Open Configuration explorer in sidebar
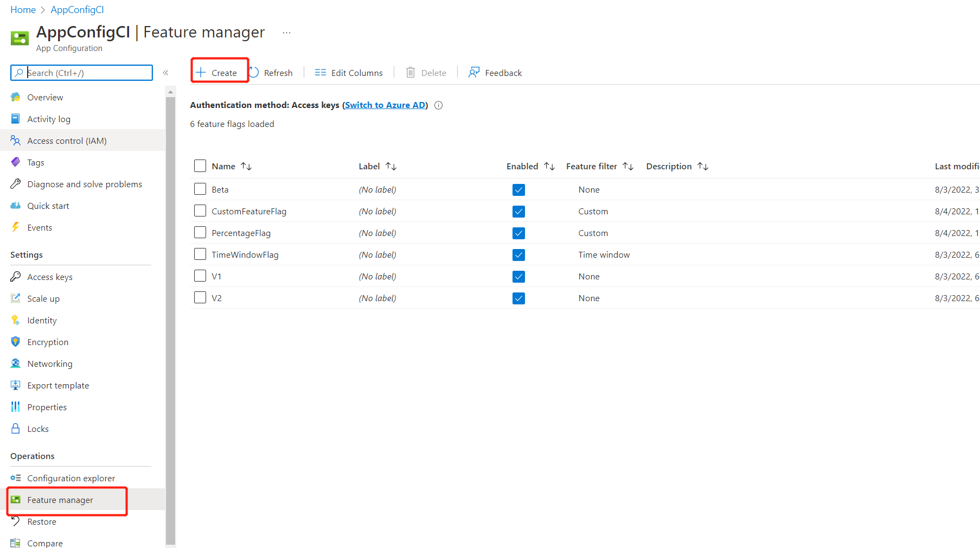980x548 pixels. [x=71, y=479]
